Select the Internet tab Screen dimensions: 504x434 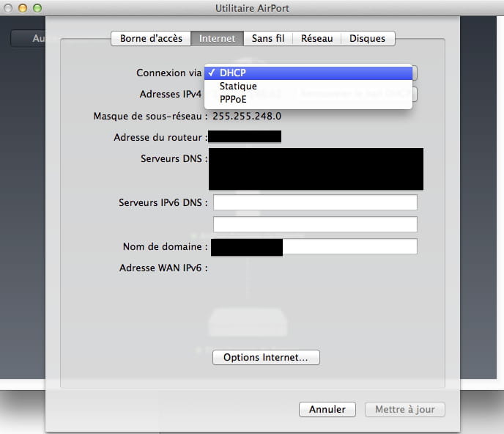[x=218, y=39]
